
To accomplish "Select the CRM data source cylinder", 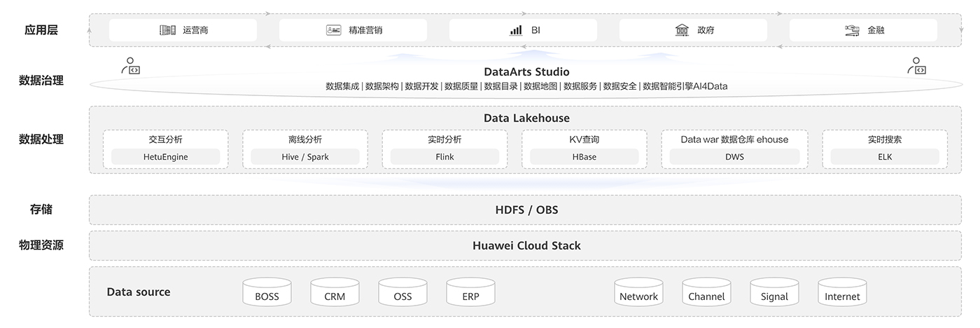I will point(335,292).
